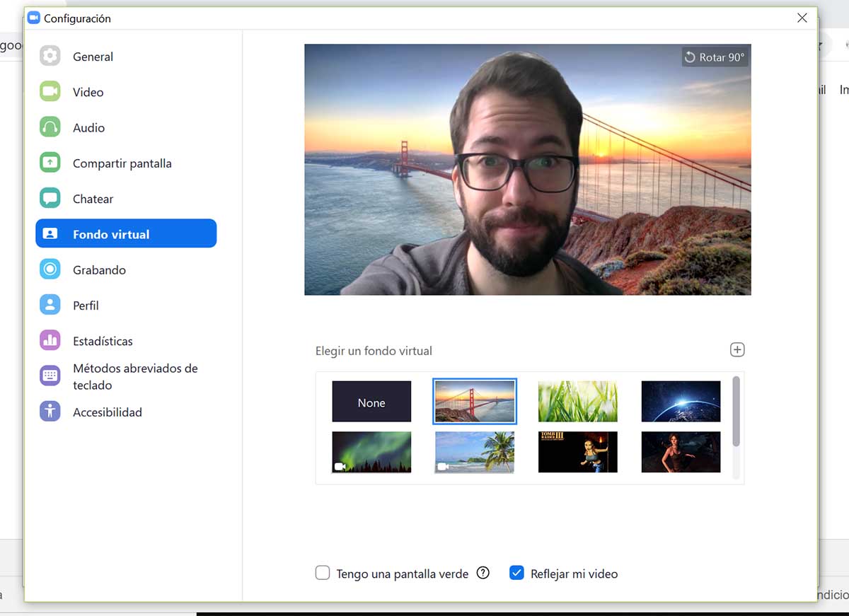Choose the green grass background thumbnail
The image size is (849, 616).
(x=577, y=402)
